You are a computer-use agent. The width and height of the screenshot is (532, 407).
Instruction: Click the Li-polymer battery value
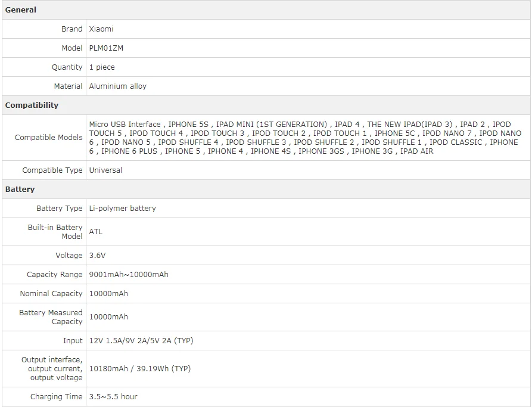point(123,208)
